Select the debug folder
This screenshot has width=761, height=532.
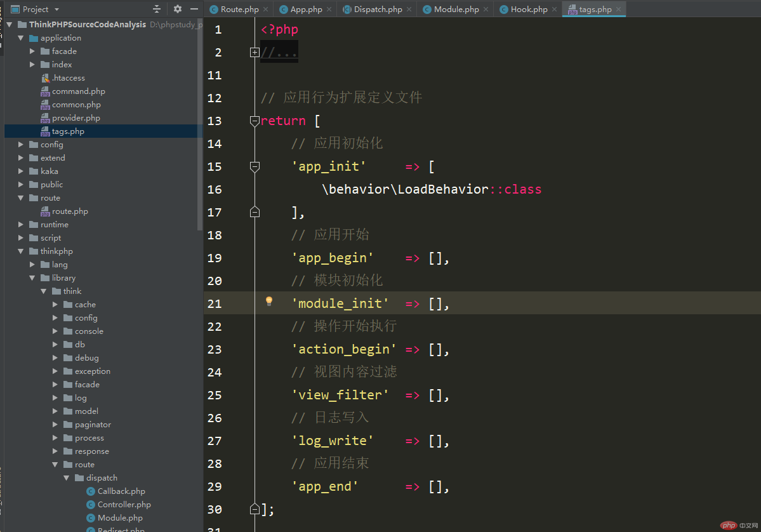(87, 358)
